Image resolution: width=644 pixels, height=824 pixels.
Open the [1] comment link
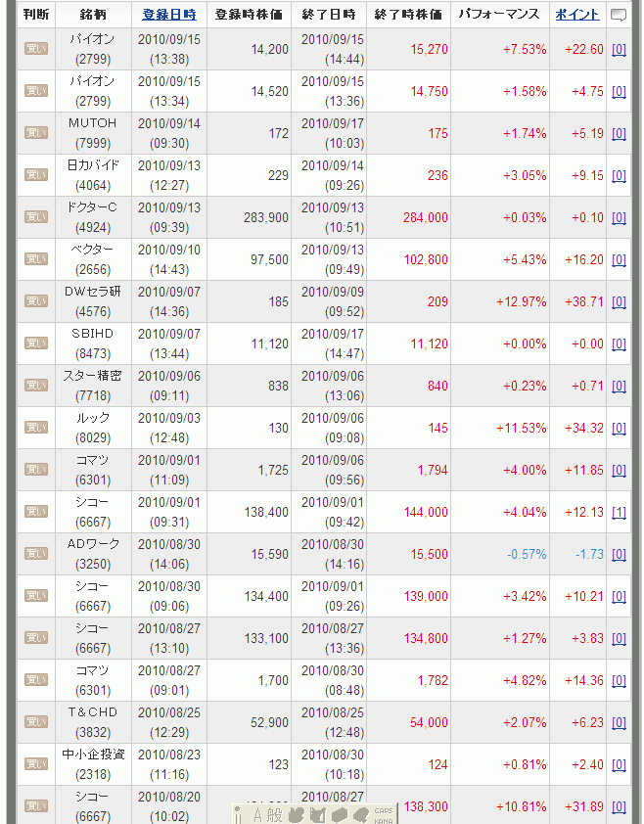pyautogui.click(x=619, y=512)
